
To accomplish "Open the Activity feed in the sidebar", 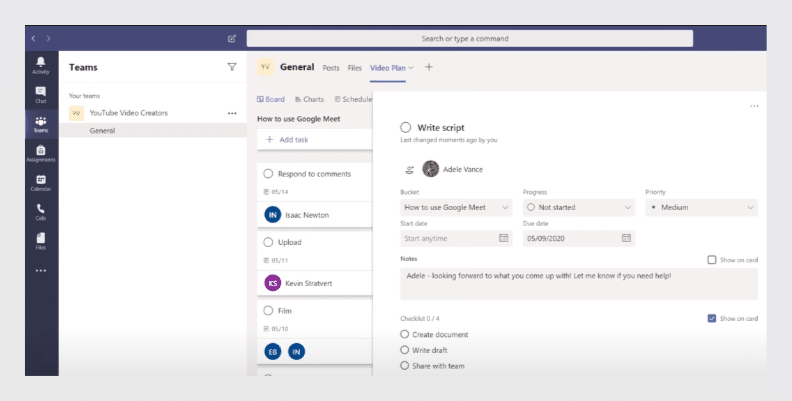I will (41, 65).
